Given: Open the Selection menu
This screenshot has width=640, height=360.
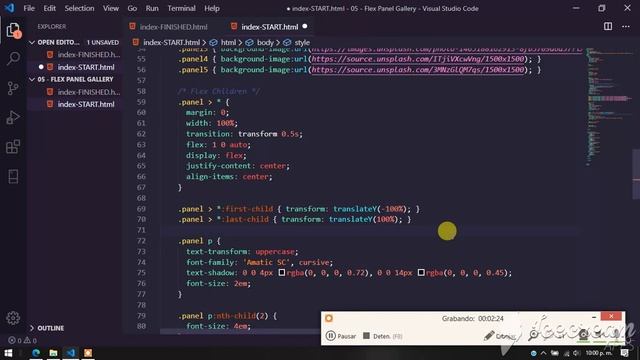Looking at the screenshot, I should point(79,8).
